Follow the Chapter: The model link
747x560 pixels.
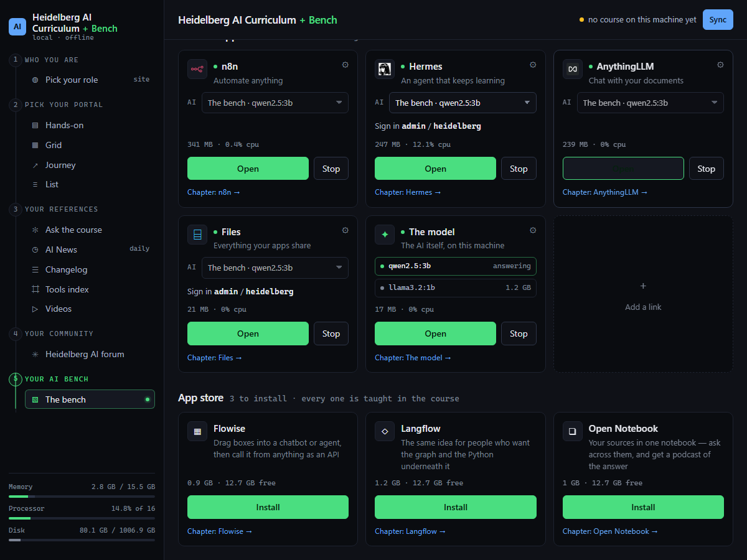click(x=413, y=358)
